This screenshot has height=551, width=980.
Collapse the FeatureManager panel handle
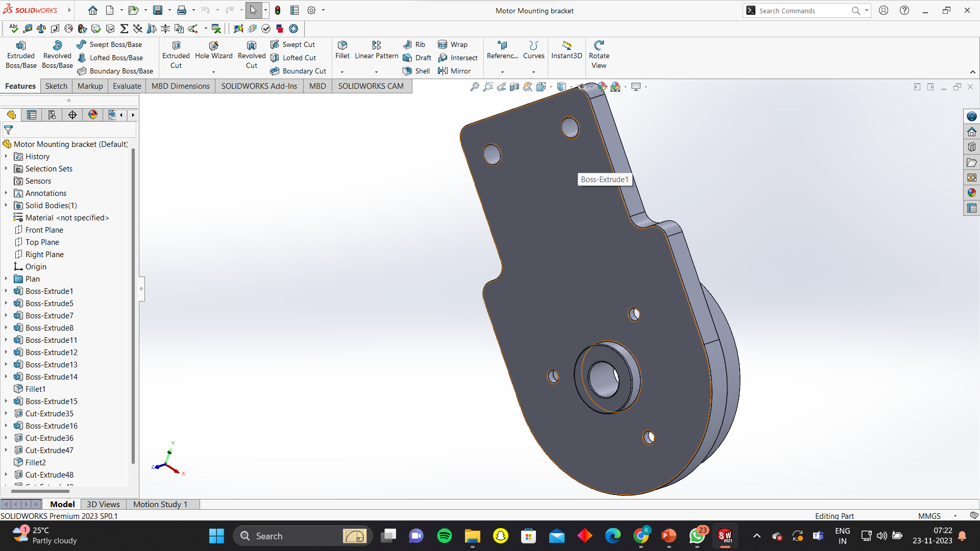(141, 289)
